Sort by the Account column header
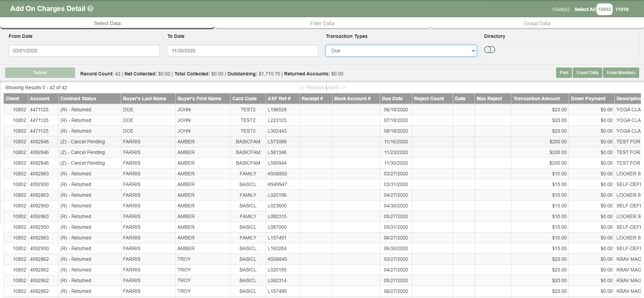 [43, 99]
